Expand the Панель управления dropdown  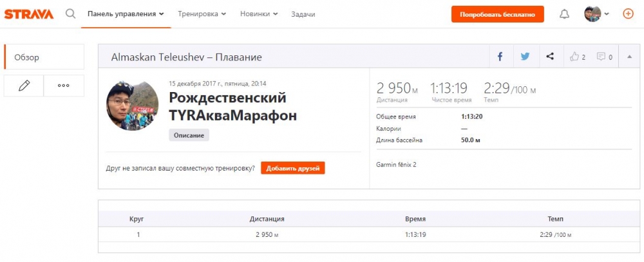pos(126,14)
